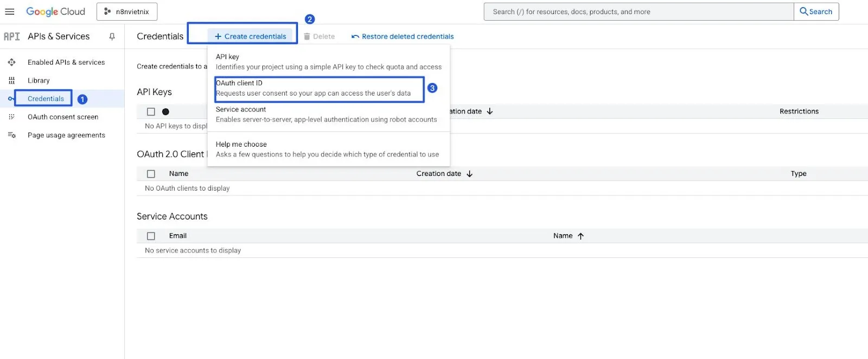Image resolution: width=868 pixels, height=359 pixels.
Task: Open the OAuth consent screen page
Action: (63, 117)
